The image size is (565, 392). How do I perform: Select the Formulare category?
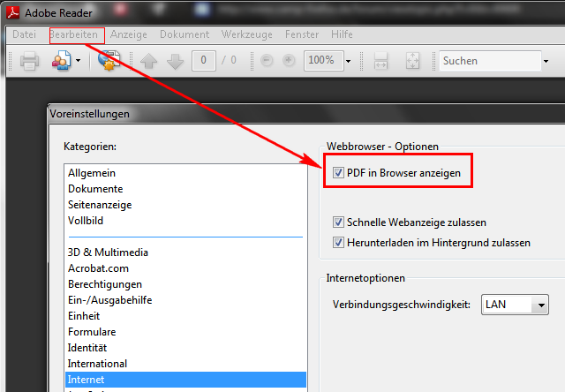click(185, 331)
